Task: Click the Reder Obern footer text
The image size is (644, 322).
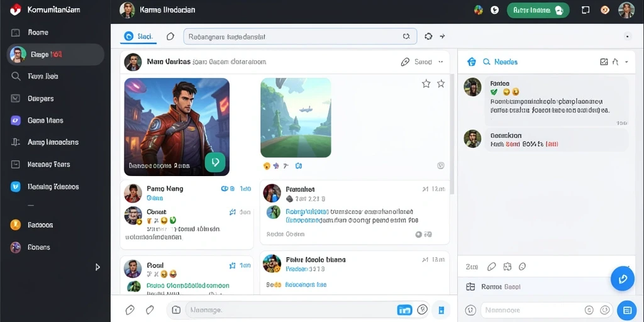Action: coord(286,234)
